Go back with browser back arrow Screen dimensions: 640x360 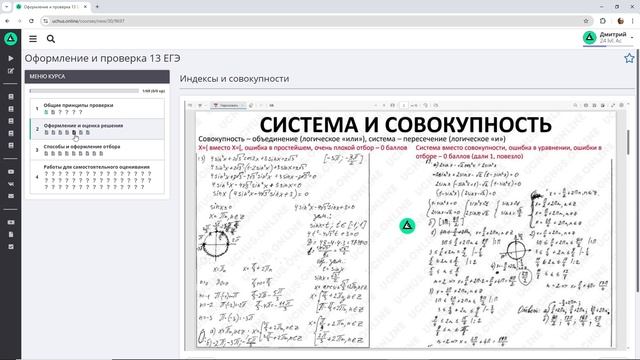[x=7, y=21]
